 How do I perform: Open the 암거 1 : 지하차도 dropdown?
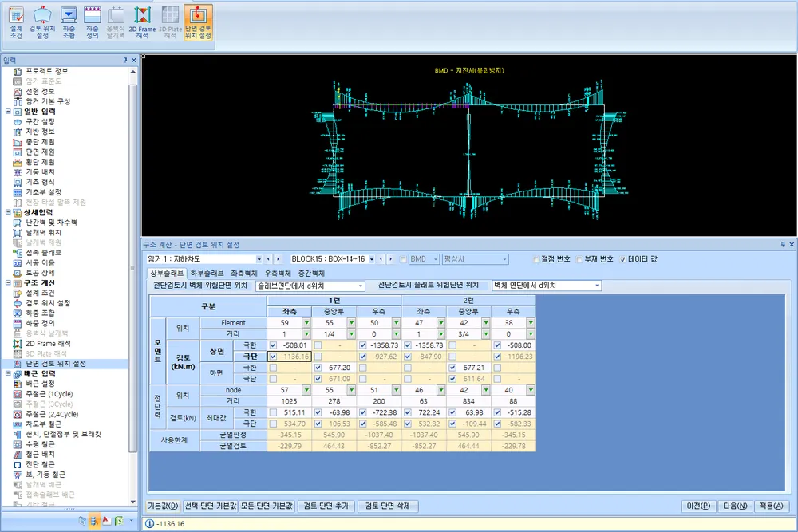pos(259,259)
